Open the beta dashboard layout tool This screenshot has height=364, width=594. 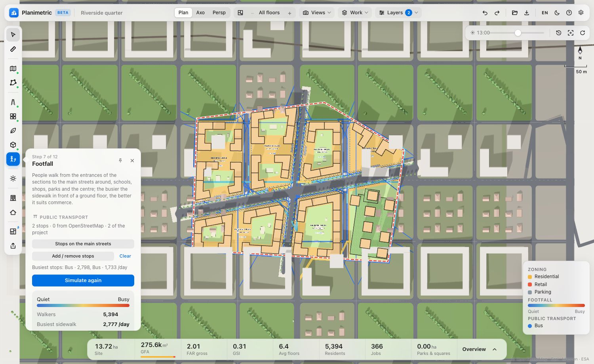13,231
